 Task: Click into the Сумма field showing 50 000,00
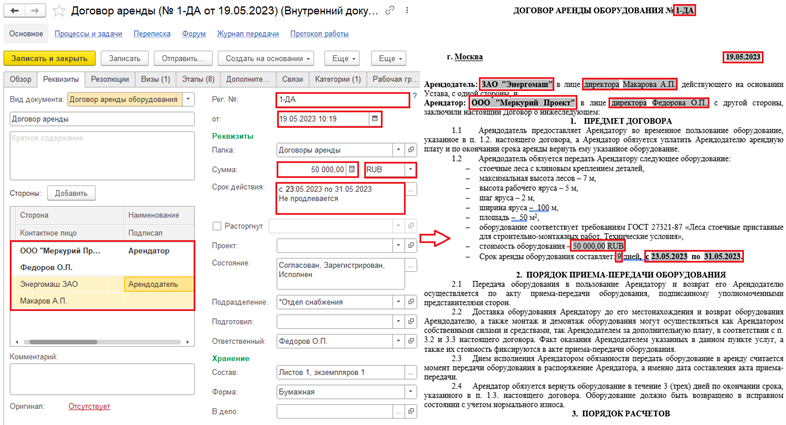coord(312,169)
